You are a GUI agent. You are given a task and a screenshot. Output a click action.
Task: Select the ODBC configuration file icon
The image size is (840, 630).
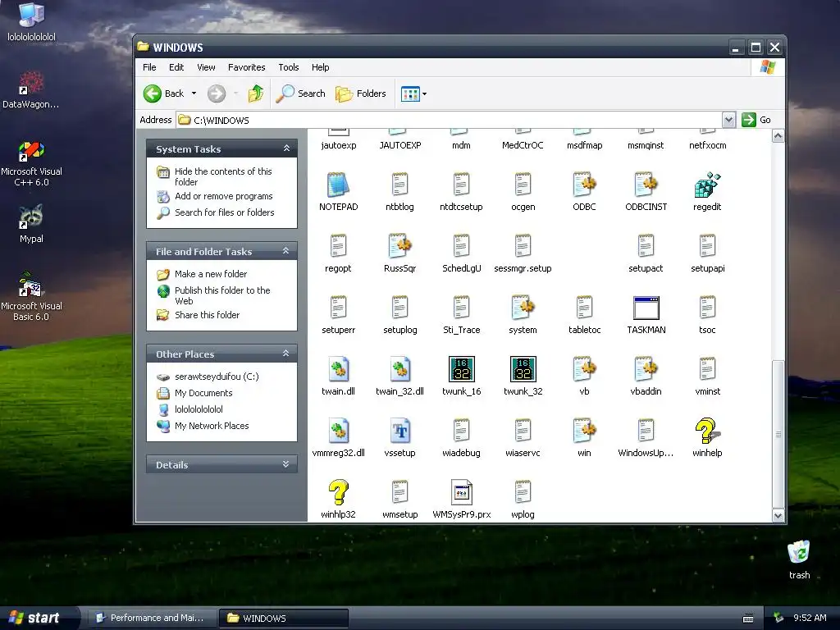click(584, 185)
